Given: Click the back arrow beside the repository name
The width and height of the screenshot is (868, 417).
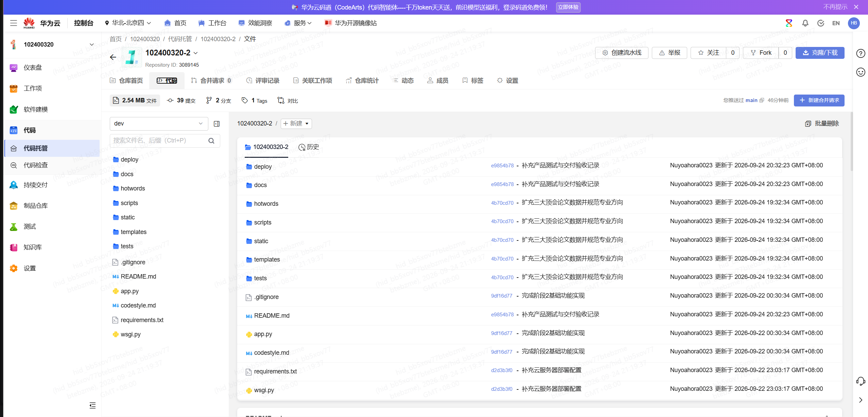Looking at the screenshot, I should tap(113, 57).
